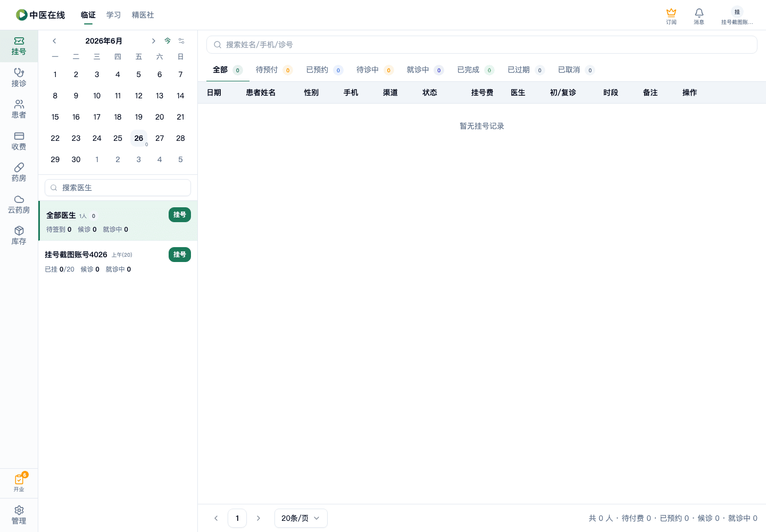Go to the previous month in calendar
Image resolution: width=766 pixels, height=532 pixels.
pyautogui.click(x=54, y=41)
